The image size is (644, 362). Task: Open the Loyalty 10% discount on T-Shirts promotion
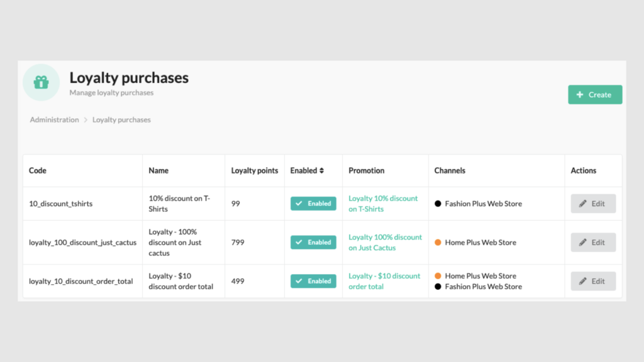click(383, 204)
